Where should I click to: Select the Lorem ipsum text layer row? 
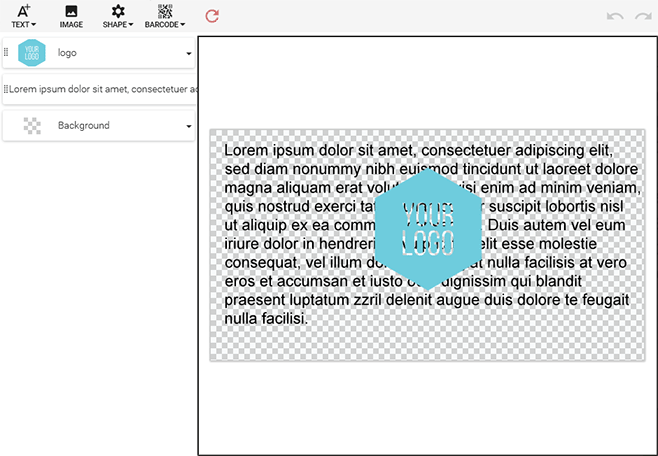coord(102,89)
